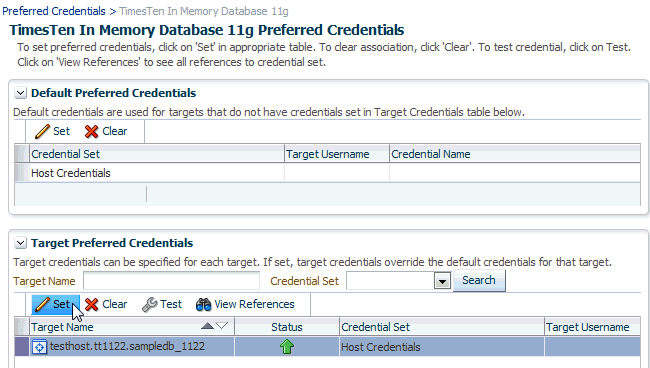The width and height of the screenshot is (650, 368).
Task: Click the row selector of testhost row
Action: tap(22, 346)
